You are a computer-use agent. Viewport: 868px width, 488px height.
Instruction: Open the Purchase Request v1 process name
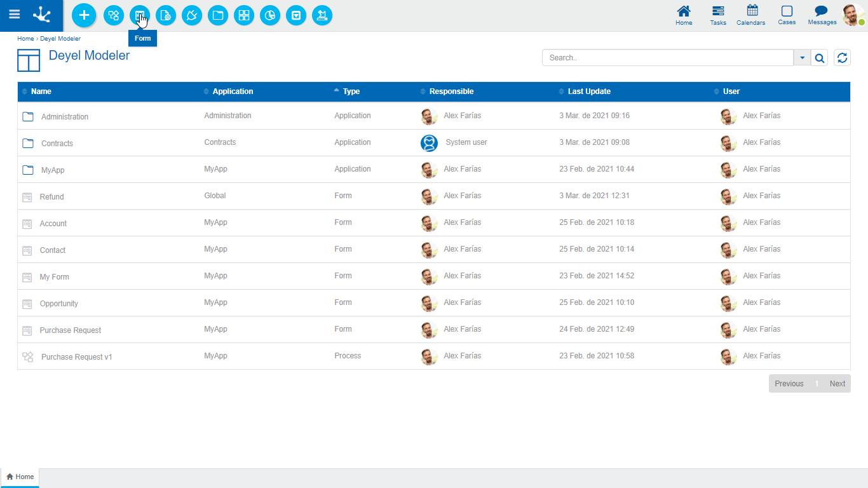[77, 357]
